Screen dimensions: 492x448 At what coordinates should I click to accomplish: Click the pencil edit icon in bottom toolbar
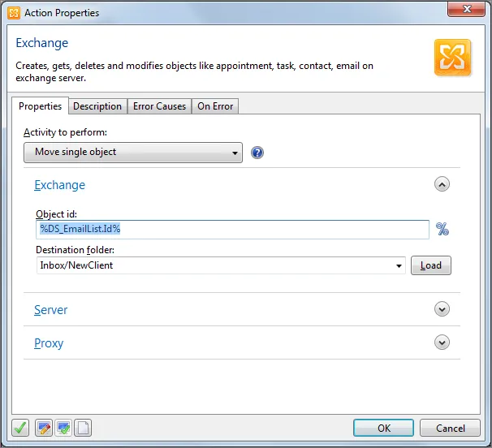(44, 428)
